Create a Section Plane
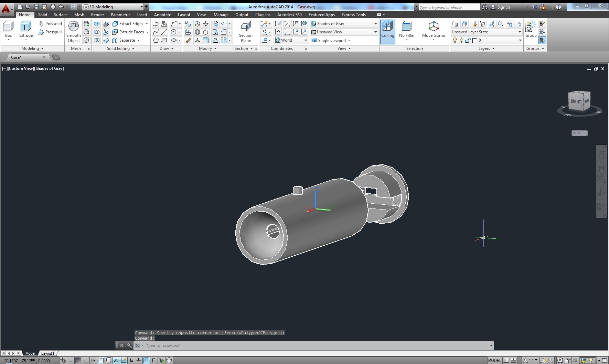Screen dimensions: 609x364 click(246, 31)
